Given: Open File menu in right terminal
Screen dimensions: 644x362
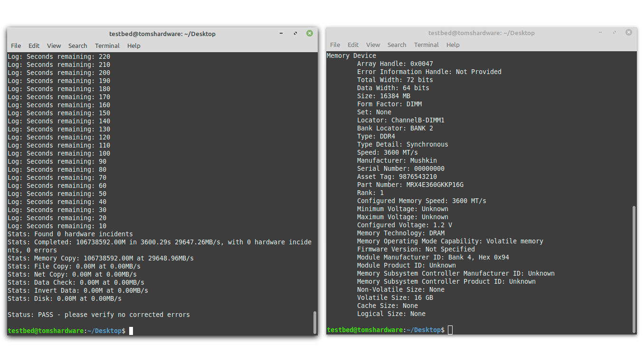Looking at the screenshot, I should click(335, 45).
